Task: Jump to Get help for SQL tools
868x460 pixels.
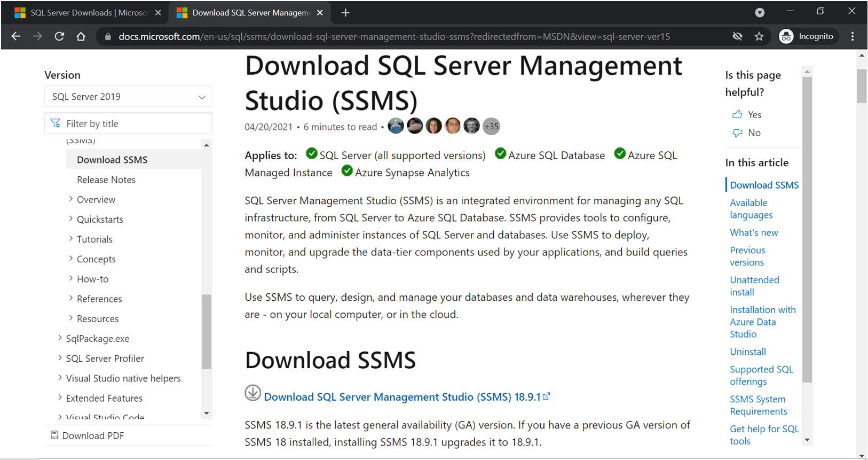Action: pos(764,435)
